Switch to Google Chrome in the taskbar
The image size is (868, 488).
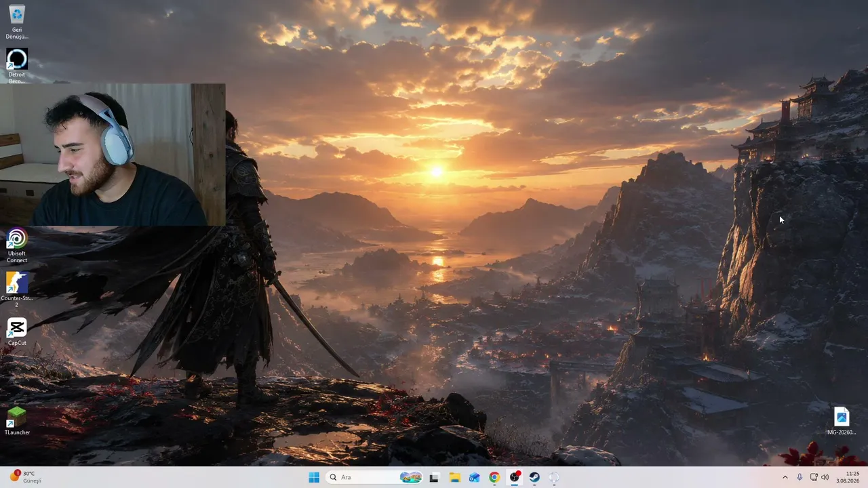coord(494,477)
